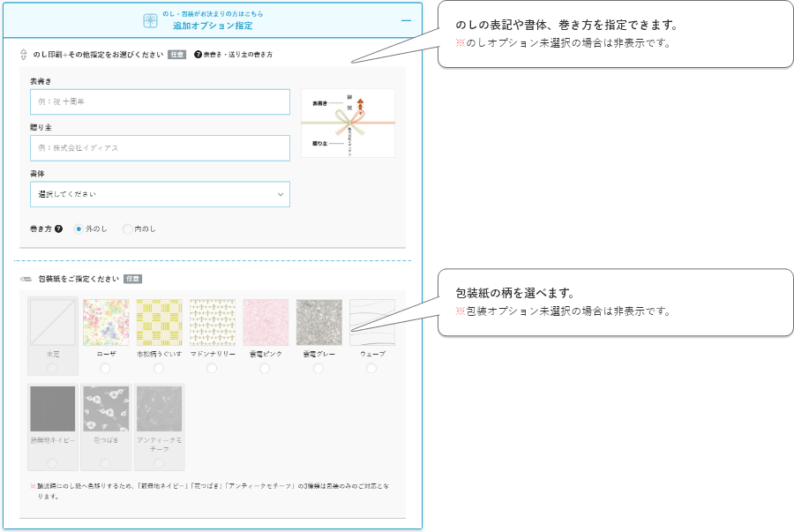
Task: Choose the 雲竜ピンク paper swatch
Action: click(x=266, y=322)
